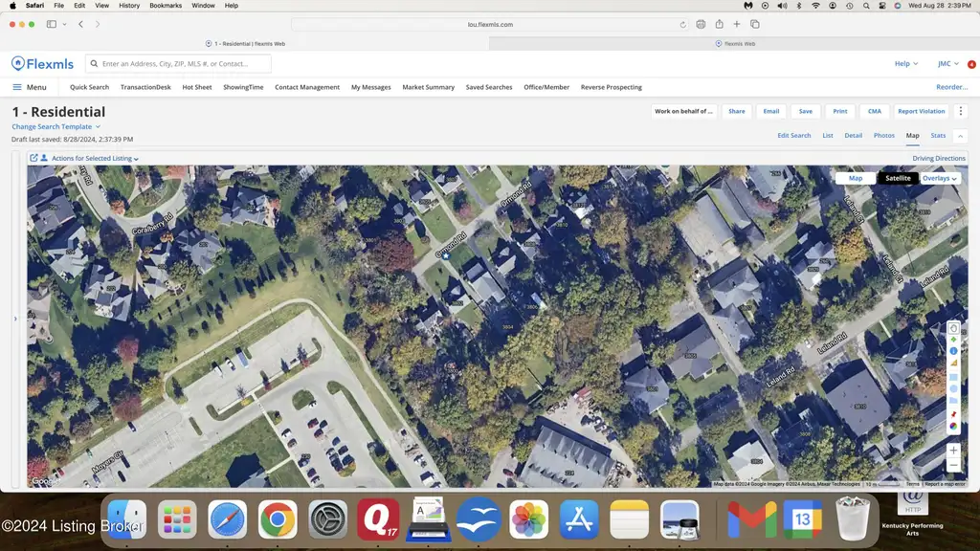Switch to the Photos tab
This screenshot has height=551, width=980.
pyautogui.click(x=883, y=136)
